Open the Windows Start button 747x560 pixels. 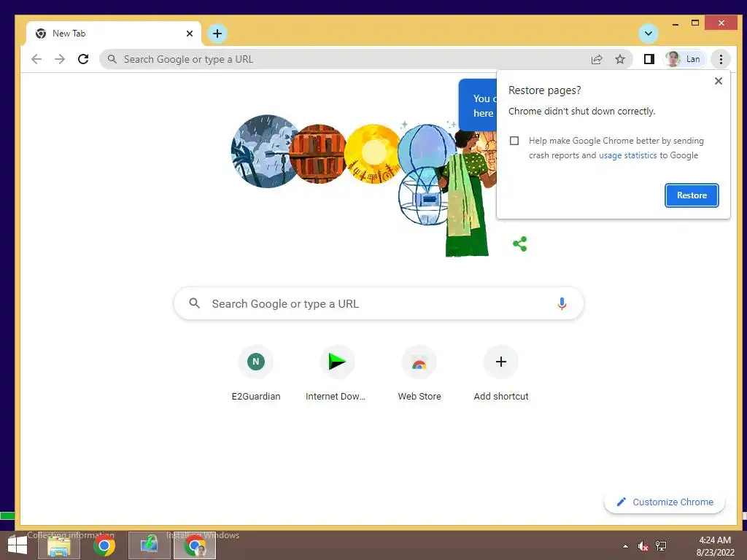18,545
